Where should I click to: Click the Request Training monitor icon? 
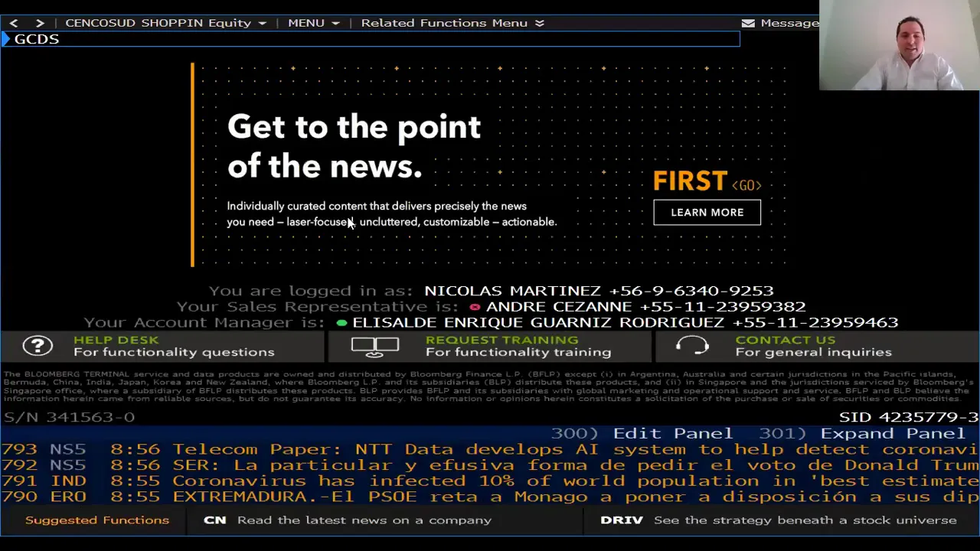click(374, 347)
